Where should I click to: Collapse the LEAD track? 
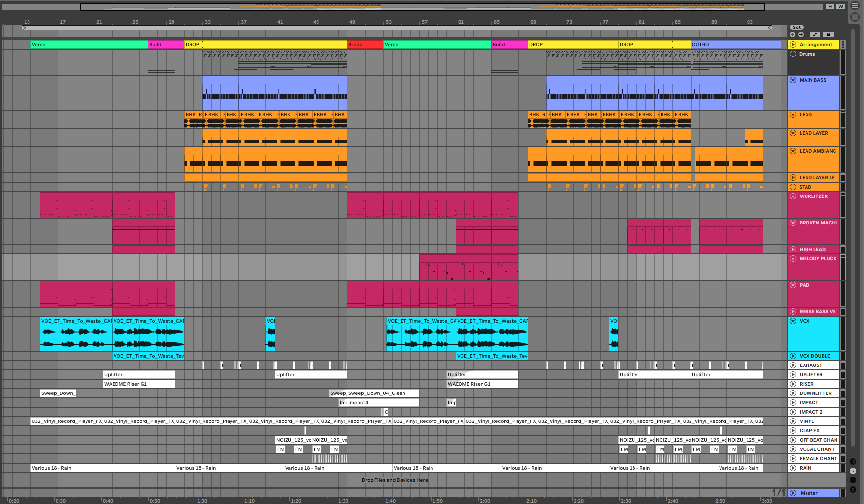point(793,115)
